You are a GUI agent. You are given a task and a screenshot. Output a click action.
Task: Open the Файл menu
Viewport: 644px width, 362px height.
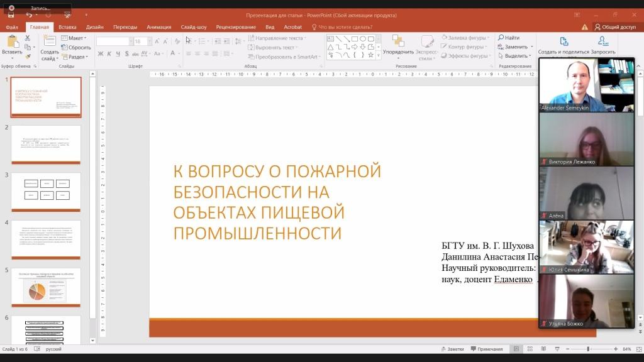point(12,27)
